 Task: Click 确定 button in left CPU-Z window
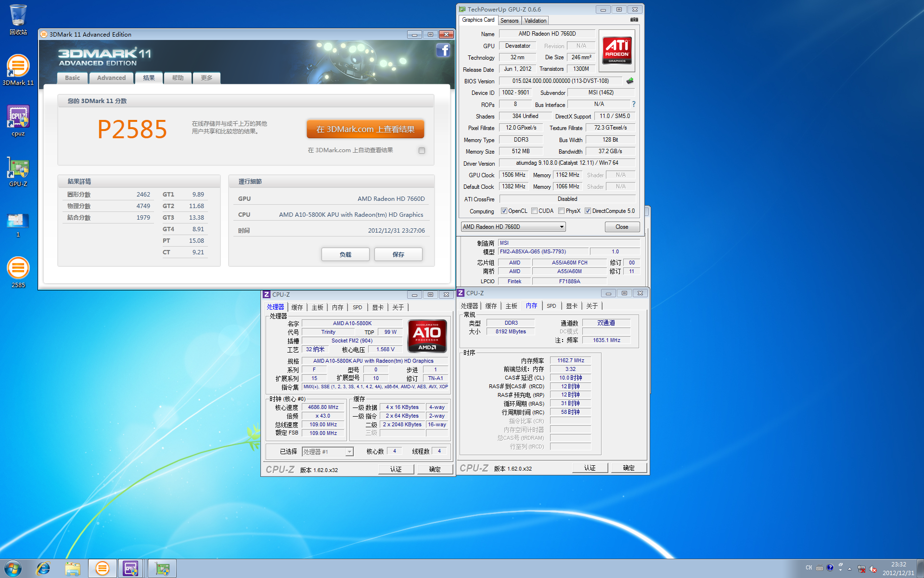435,469
